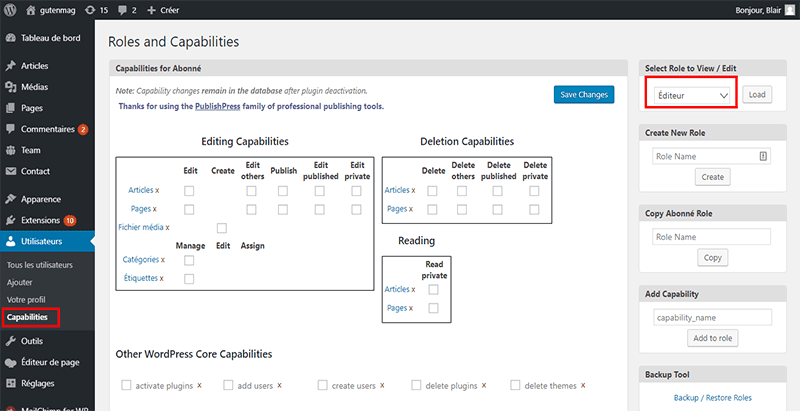Check Publish capability for Articles
The width and height of the screenshot is (800, 411).
283,191
